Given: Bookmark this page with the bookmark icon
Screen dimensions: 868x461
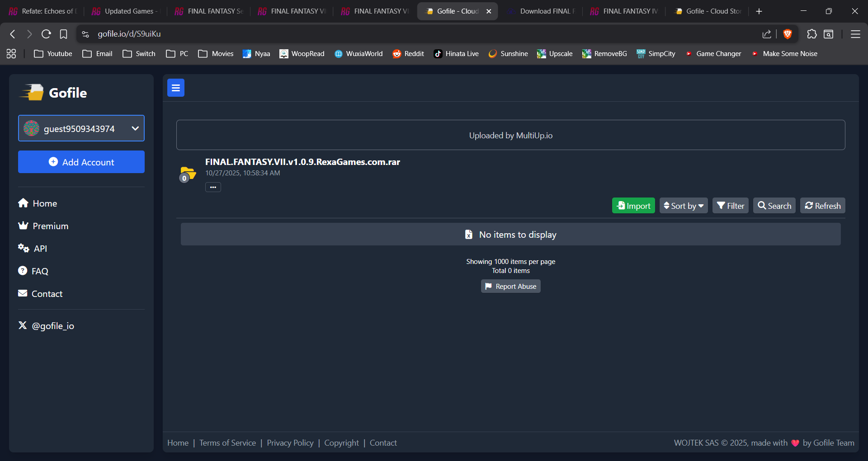Looking at the screenshot, I should 64,34.
